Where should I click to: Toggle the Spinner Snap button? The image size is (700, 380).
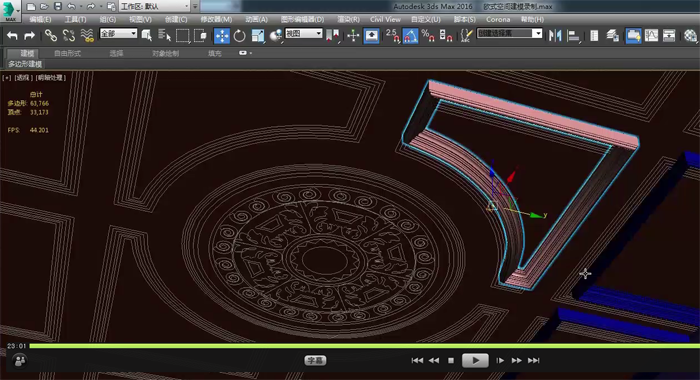pos(446,35)
